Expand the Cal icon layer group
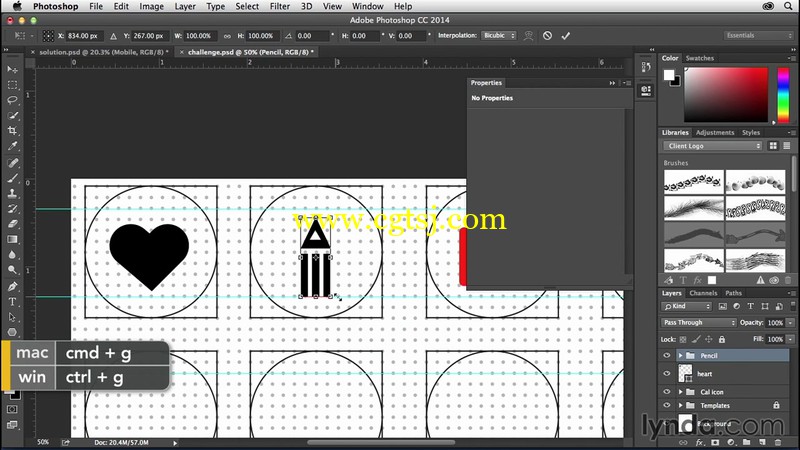This screenshot has width=800, height=450. click(x=680, y=392)
